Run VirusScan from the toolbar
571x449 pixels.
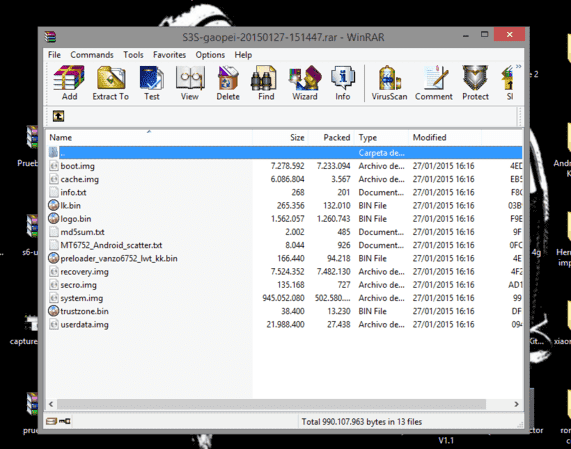coord(389,83)
